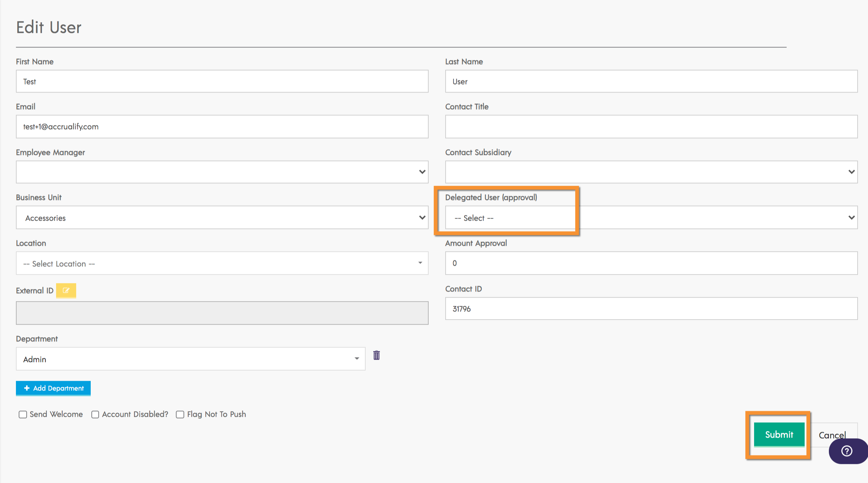Focus the Last Name input field
This screenshot has width=868, height=483.
[x=651, y=81]
